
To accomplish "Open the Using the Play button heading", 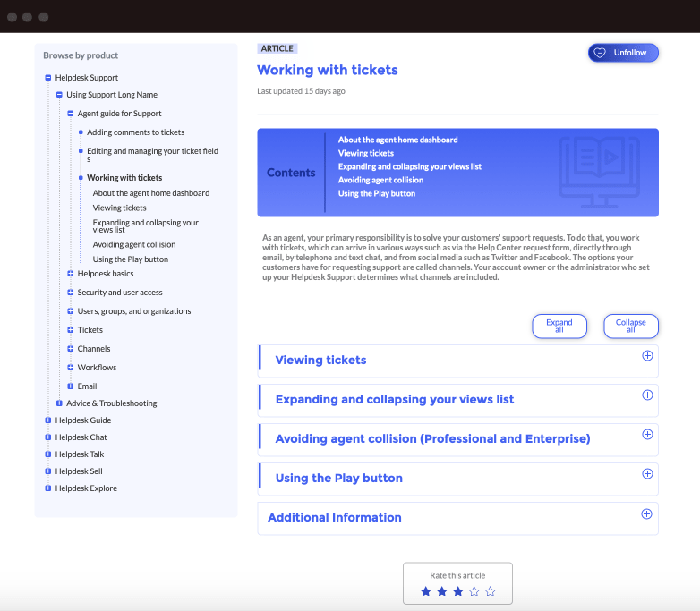I will (x=339, y=478).
